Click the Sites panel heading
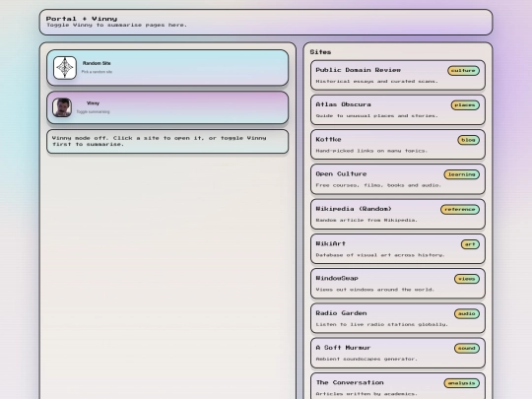 [320, 52]
